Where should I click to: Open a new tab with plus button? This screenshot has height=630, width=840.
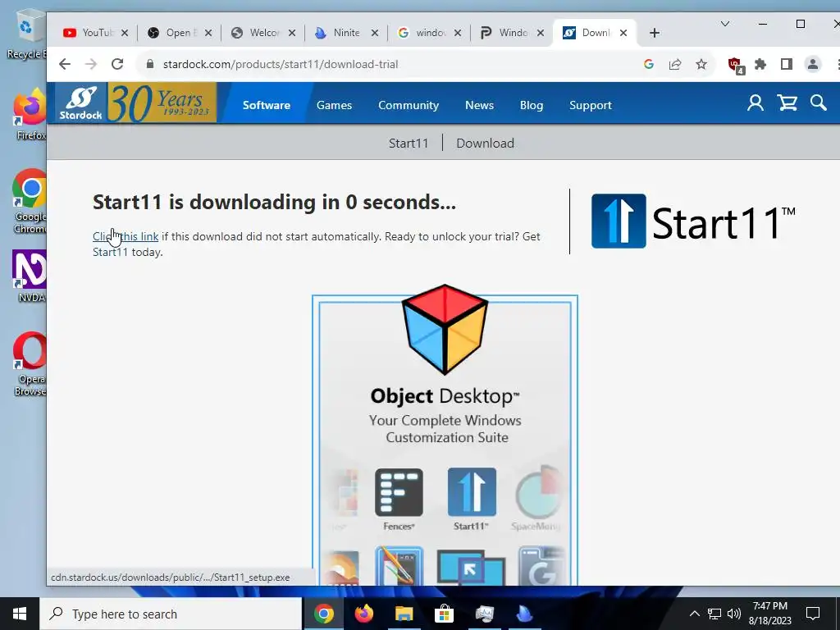[654, 33]
